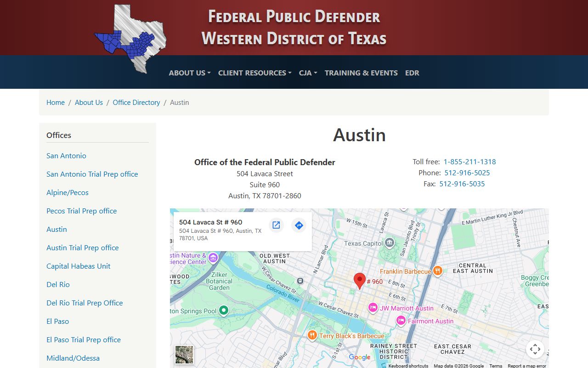The width and height of the screenshot is (588, 368).
Task: Go to Home breadcrumb link
Action: click(56, 102)
